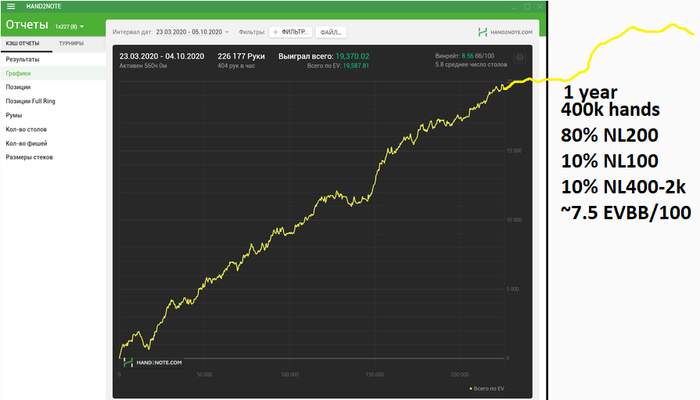Switch to the ТУРНИРЫ tab

[71, 44]
